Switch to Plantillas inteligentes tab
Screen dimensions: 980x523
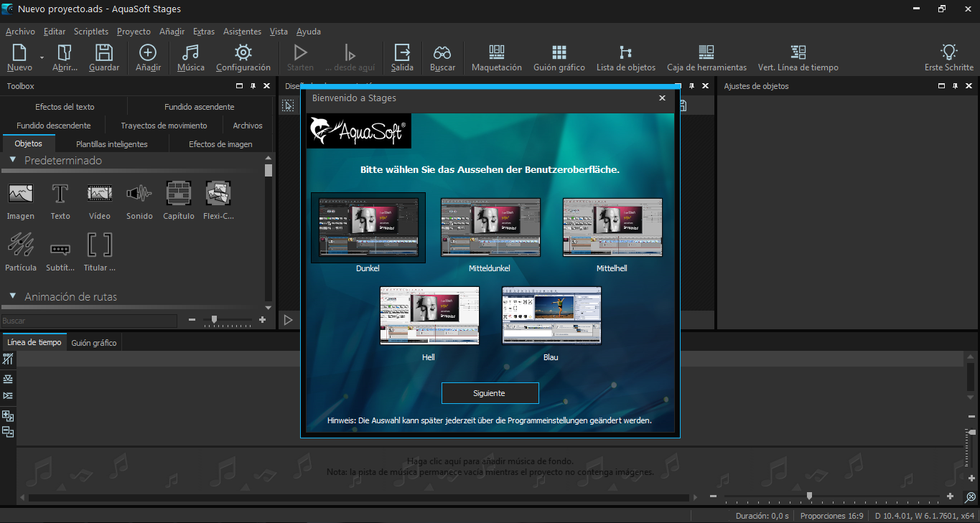(112, 144)
